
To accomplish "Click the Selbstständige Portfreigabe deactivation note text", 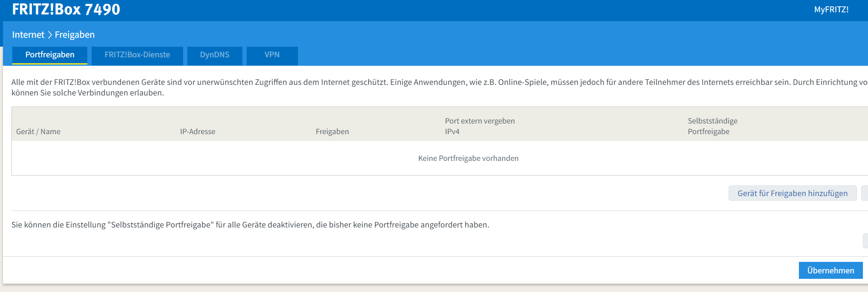I will pos(250,225).
